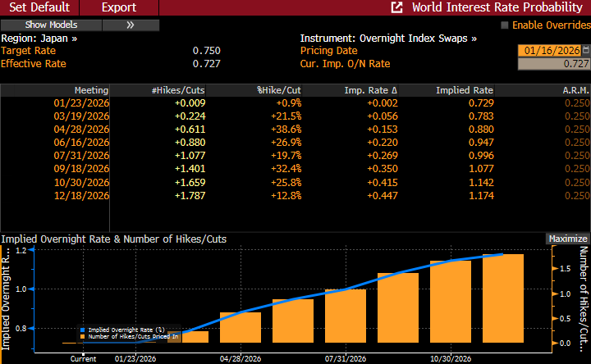Expand Instrument: Overnight Index Swaps selector
The width and height of the screenshot is (591, 364).
[388, 38]
